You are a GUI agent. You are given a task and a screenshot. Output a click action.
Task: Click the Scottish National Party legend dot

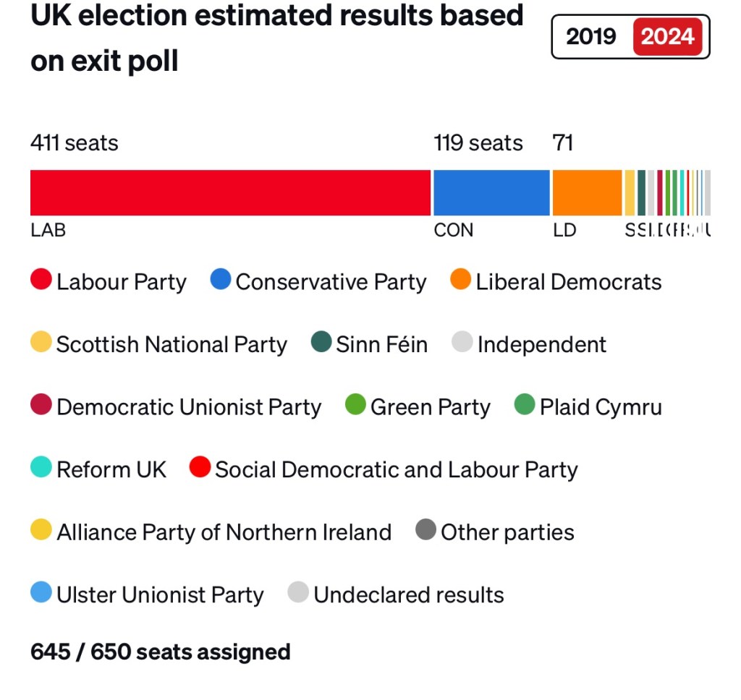(41, 343)
